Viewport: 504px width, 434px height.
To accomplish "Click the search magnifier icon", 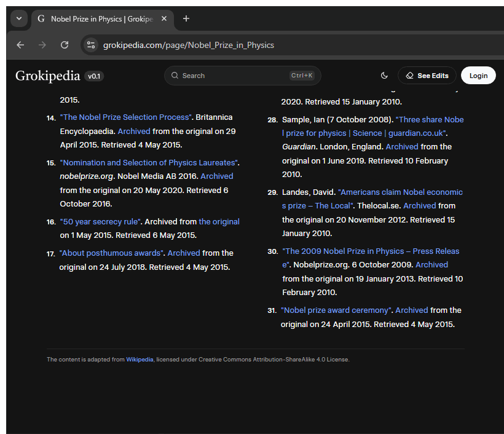I will pos(175,75).
